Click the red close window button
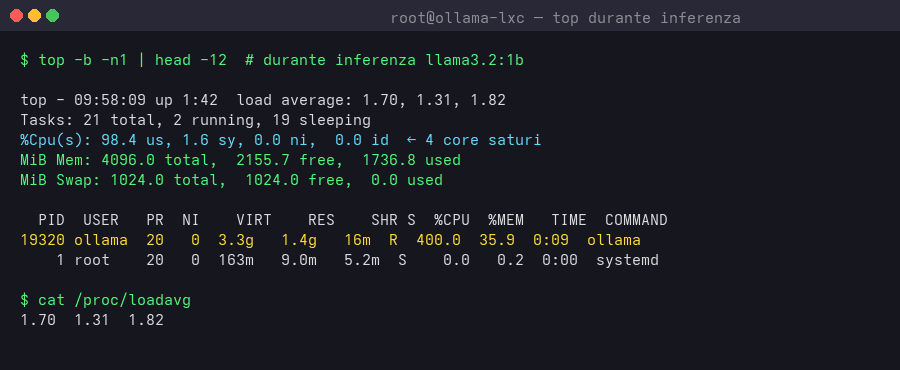 tap(17, 15)
